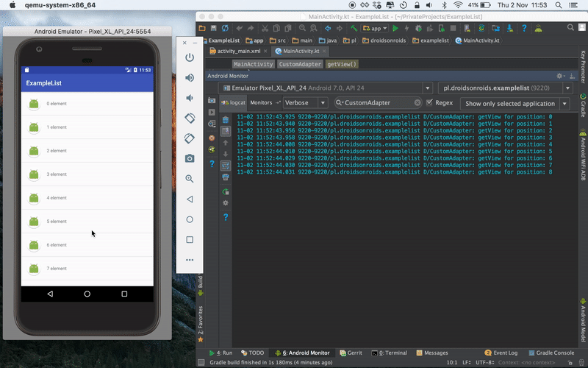588x368 pixels.
Task: Tap the phone's on-screen back button
Action: 50,294
